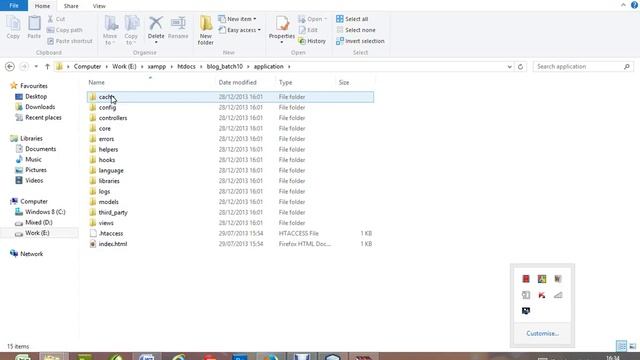Click blog_batch10 in the breadcrumb path
Screen dimensions: 640x360
(224, 67)
